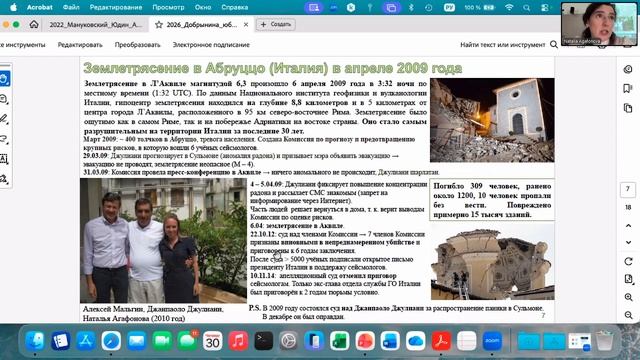Open the Acrobat home screen via house icon
The height and width of the screenshot is (360, 640).
point(34,24)
